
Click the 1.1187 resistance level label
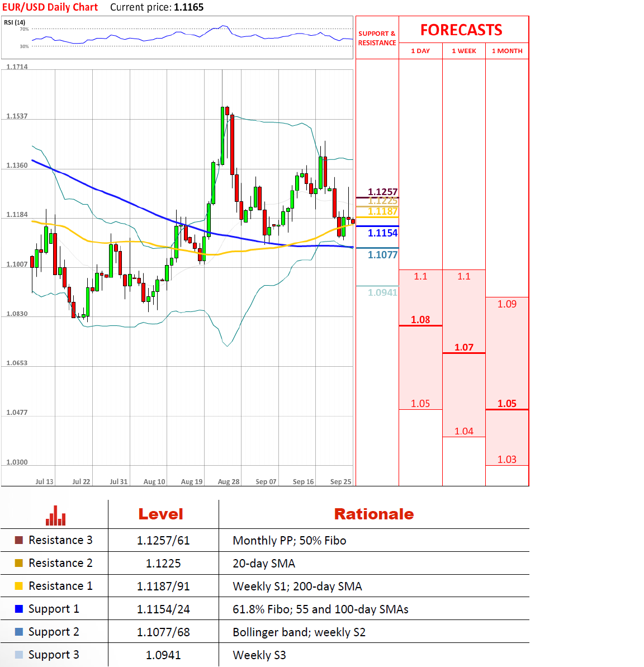pos(382,211)
